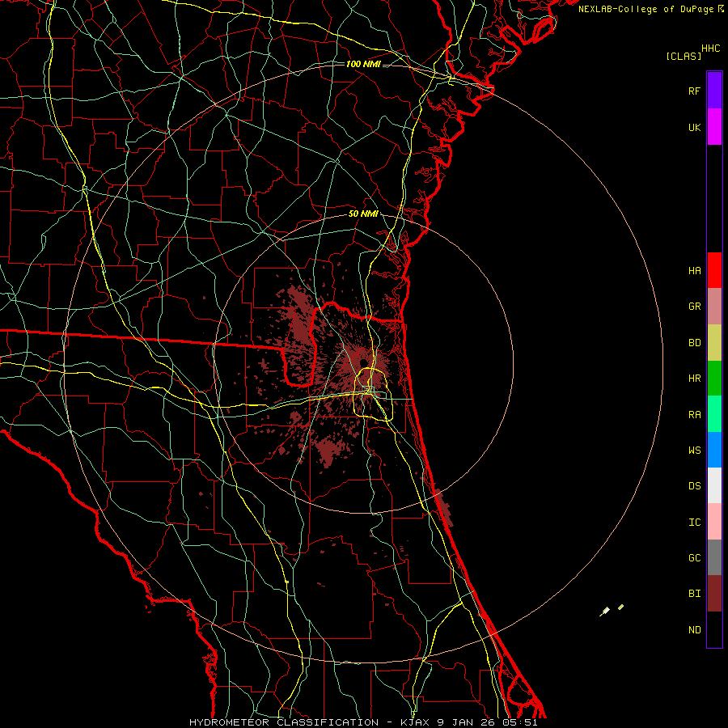
Task: Click the RA light green legend swatch
Action: coord(714,414)
